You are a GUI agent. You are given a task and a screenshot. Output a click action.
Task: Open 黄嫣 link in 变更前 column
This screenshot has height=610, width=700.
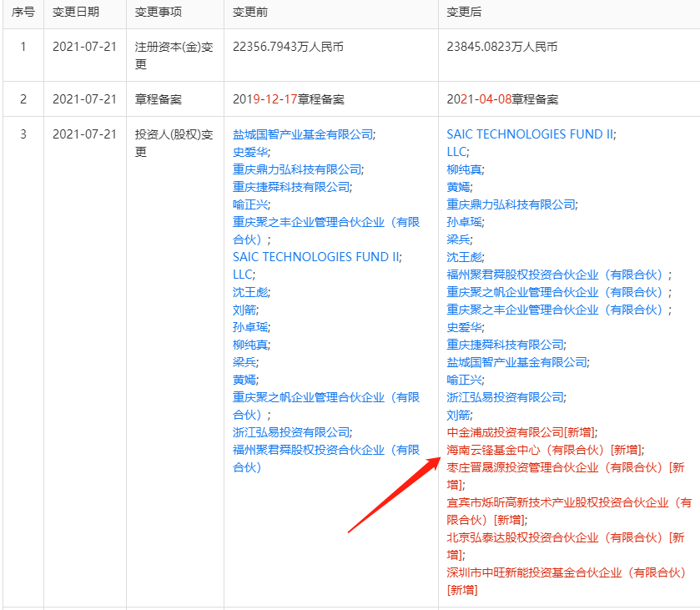(244, 380)
